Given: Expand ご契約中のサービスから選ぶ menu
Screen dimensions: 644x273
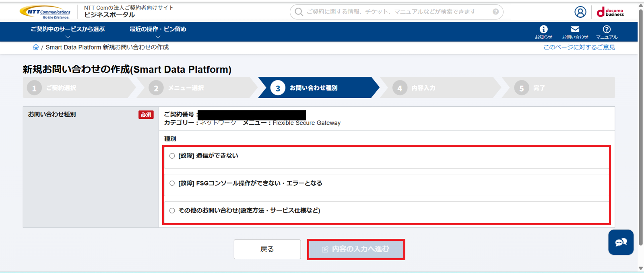Looking at the screenshot, I should 68,32.
